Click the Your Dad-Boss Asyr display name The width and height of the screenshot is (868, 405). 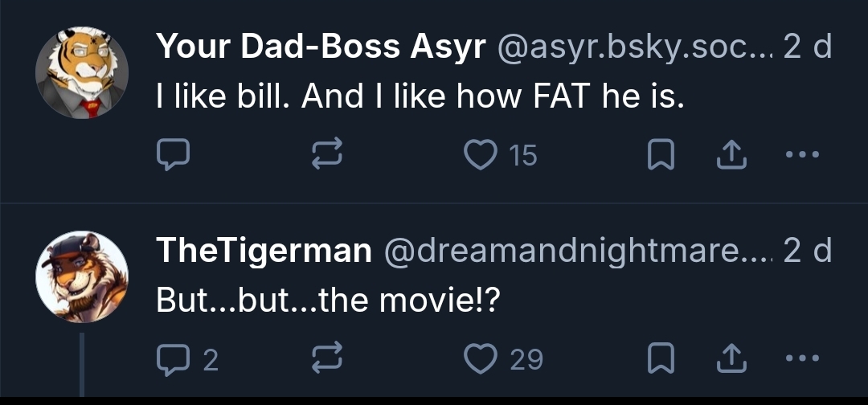coord(321,47)
